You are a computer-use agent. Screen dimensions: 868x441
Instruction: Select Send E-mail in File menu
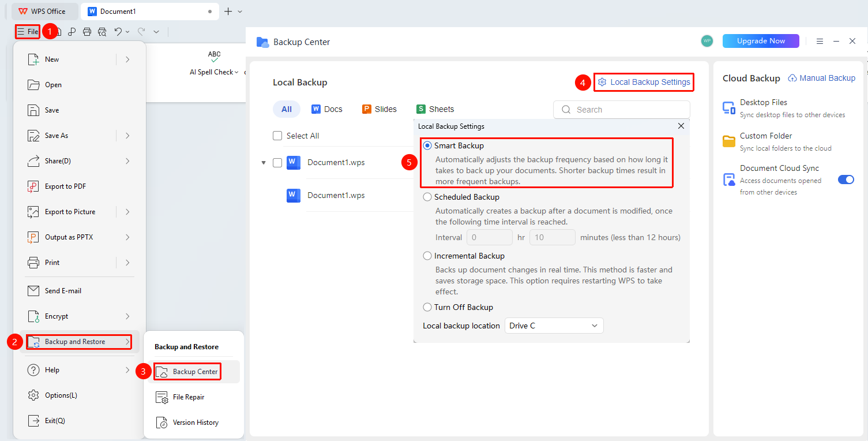tap(80, 291)
